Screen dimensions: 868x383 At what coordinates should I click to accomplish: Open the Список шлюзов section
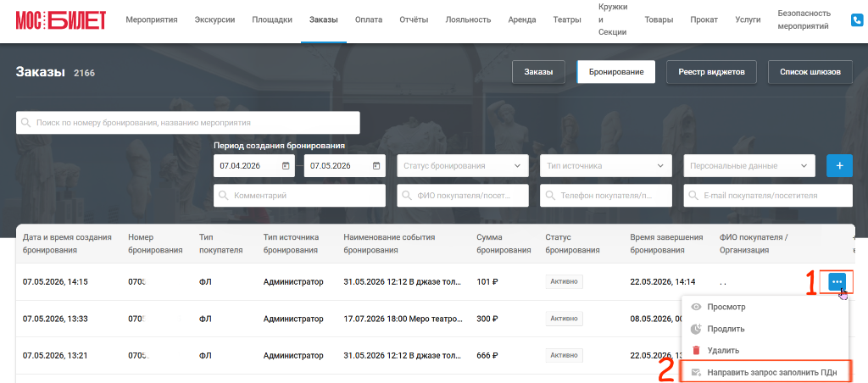click(810, 72)
